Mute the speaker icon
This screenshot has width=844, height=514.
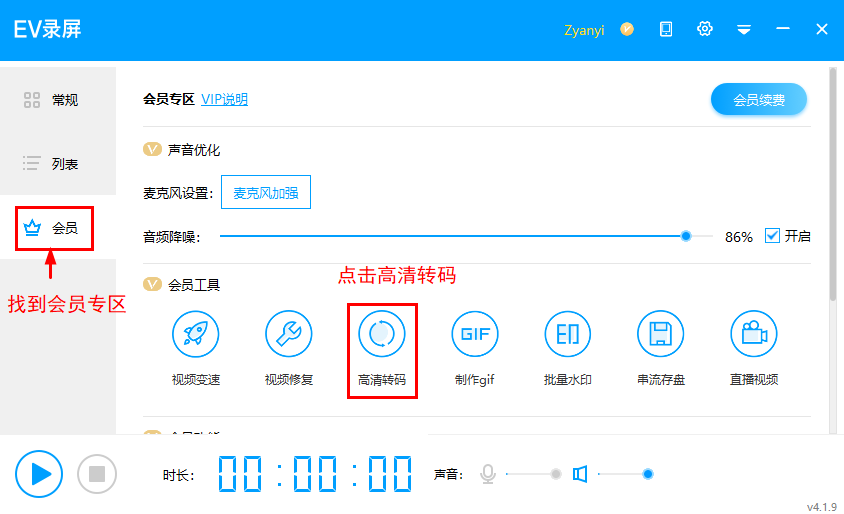coord(579,474)
